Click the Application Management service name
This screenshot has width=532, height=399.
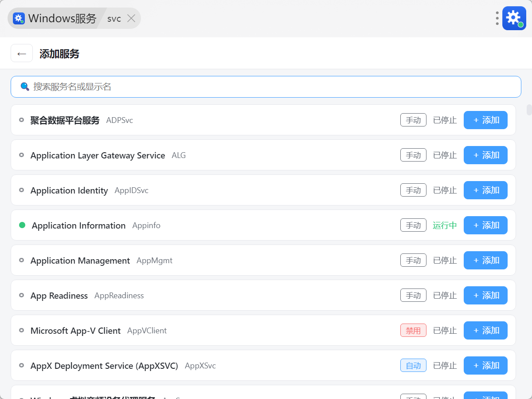80,261
